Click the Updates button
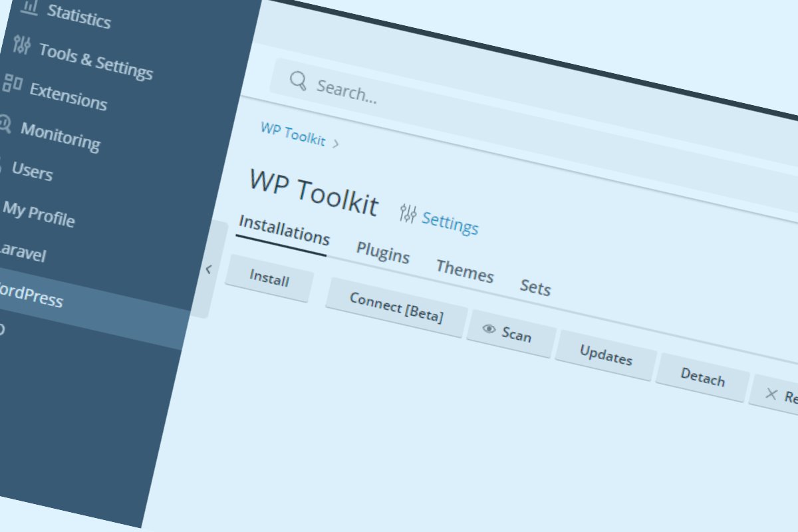Viewport: 798px width, 532px height. (x=605, y=357)
